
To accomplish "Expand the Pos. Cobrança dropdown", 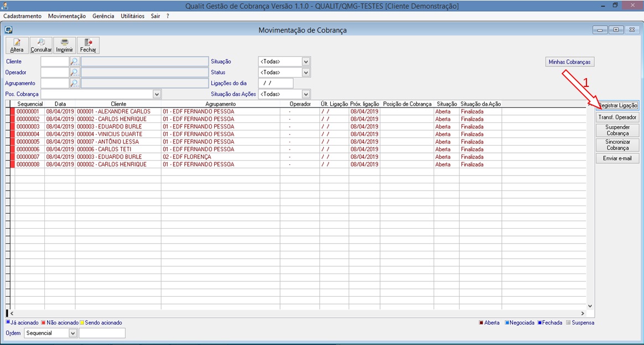I will (157, 94).
